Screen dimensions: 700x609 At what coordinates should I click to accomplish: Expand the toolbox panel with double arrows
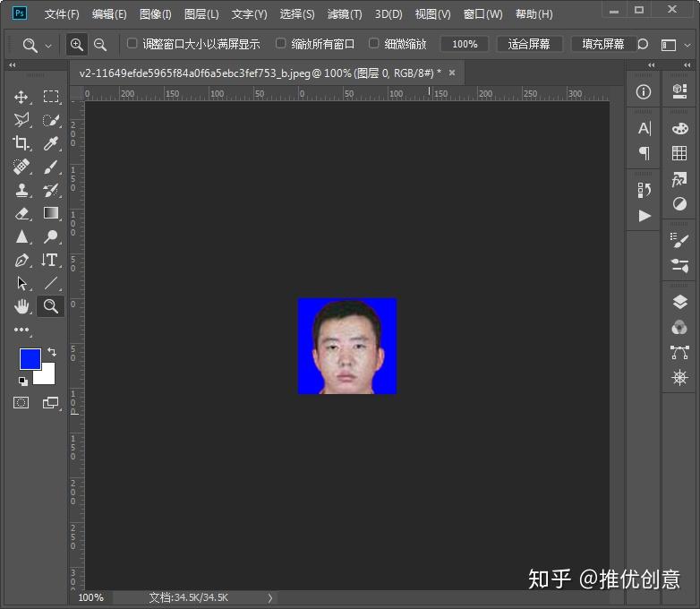point(13,65)
